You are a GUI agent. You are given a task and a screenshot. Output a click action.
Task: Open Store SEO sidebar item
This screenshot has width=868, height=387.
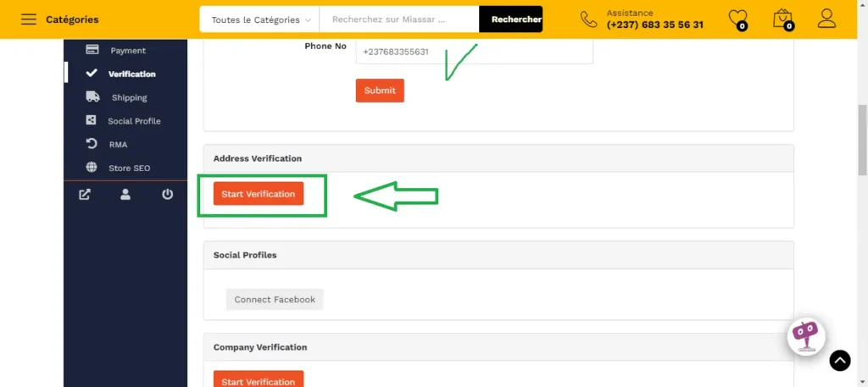pos(129,169)
